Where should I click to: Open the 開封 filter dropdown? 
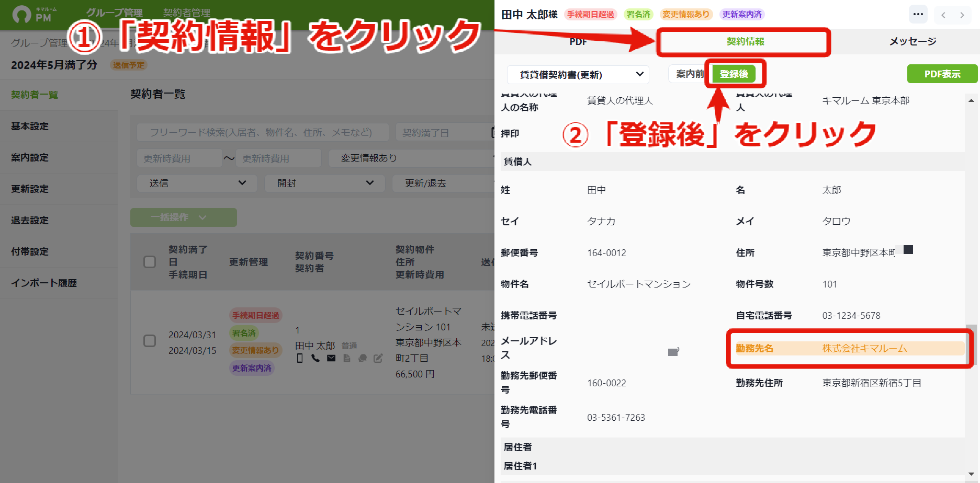(x=325, y=183)
